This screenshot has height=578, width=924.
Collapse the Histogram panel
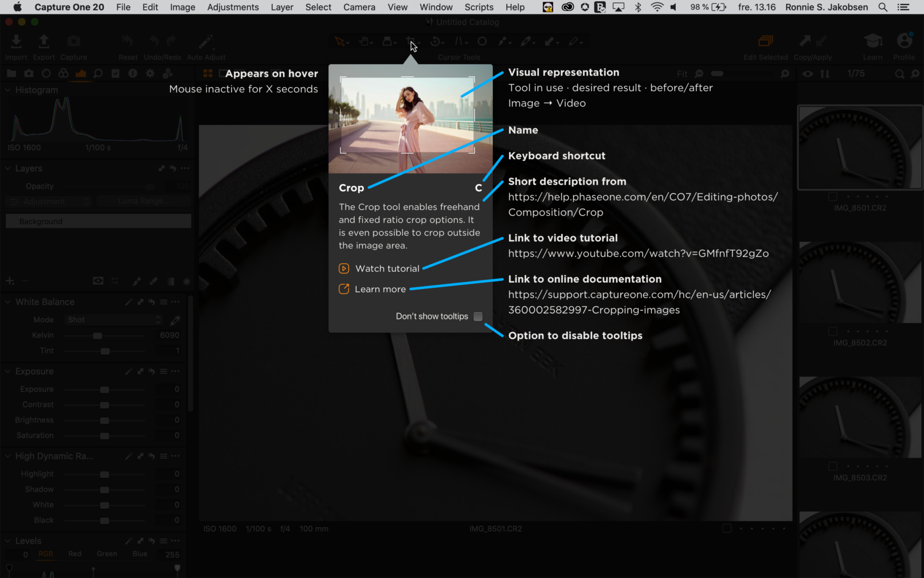[x=8, y=90]
